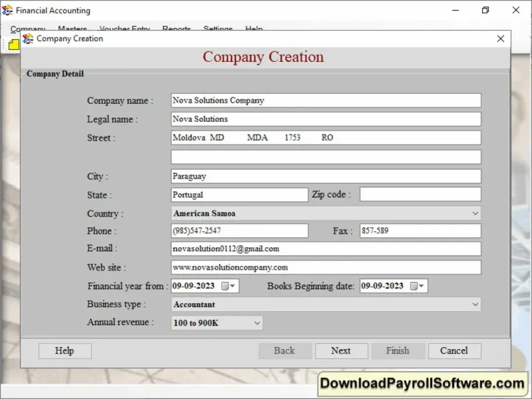This screenshot has height=399, width=532.
Task: Open Books Beginning date calendar picker
Action: pos(417,286)
